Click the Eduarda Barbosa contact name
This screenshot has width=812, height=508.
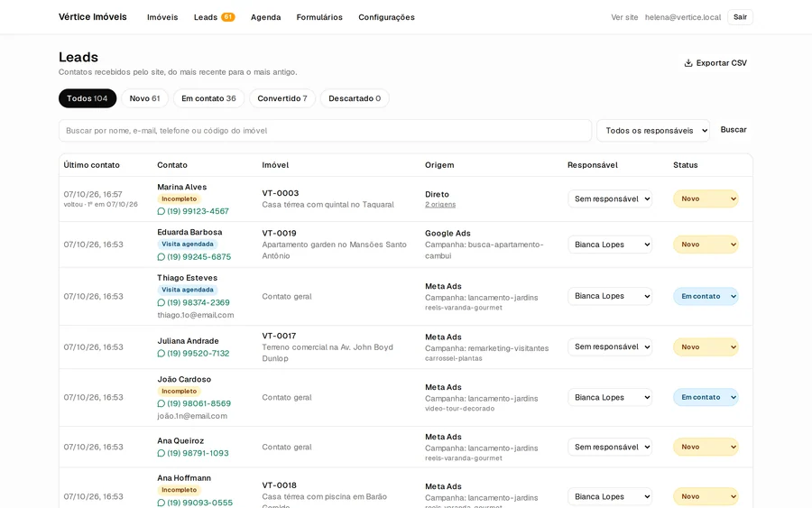click(189, 232)
